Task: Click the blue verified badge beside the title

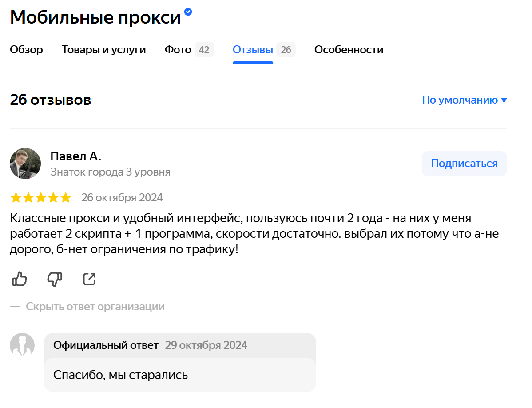Action: pos(188,12)
